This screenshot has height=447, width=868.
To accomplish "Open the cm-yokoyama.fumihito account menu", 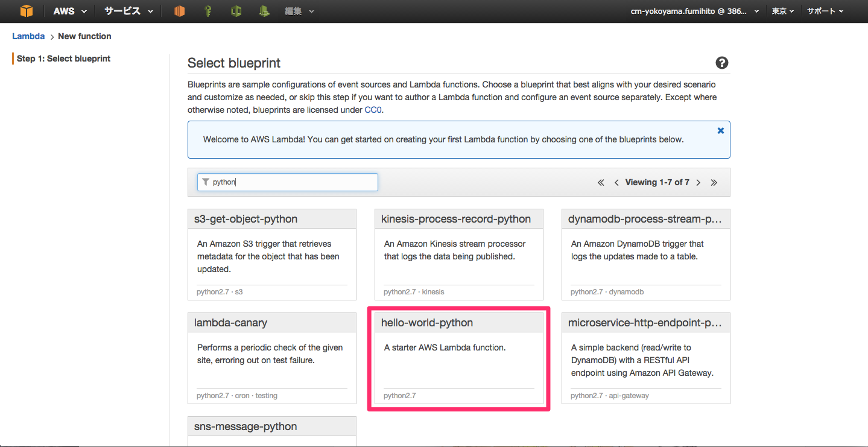I will [695, 11].
